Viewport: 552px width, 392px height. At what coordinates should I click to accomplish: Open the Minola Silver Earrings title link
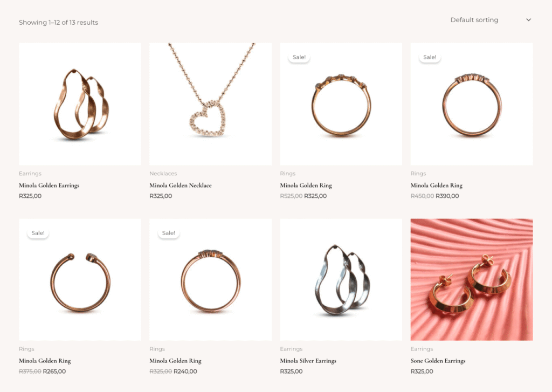pyautogui.click(x=308, y=361)
